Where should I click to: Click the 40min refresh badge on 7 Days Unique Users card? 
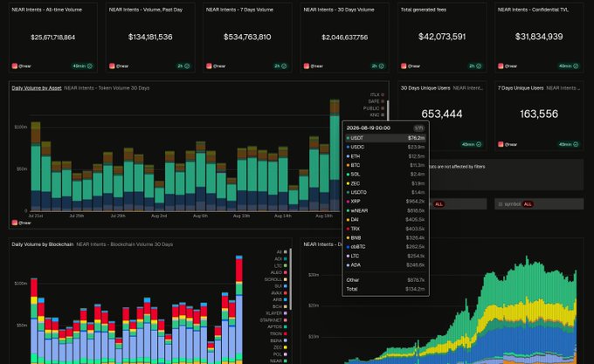(x=569, y=144)
